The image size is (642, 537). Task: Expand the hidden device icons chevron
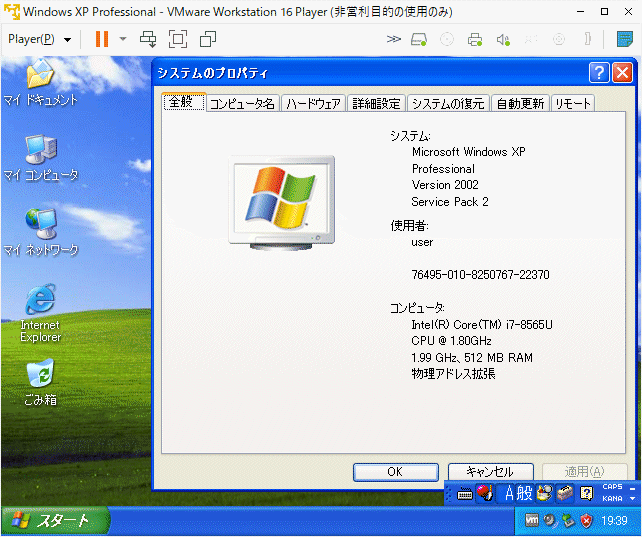(393, 39)
